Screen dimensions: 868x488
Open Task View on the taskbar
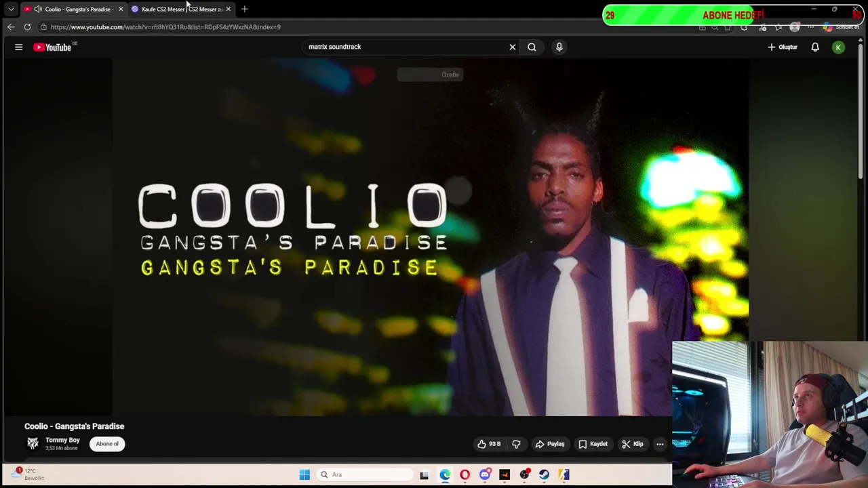coord(424,474)
